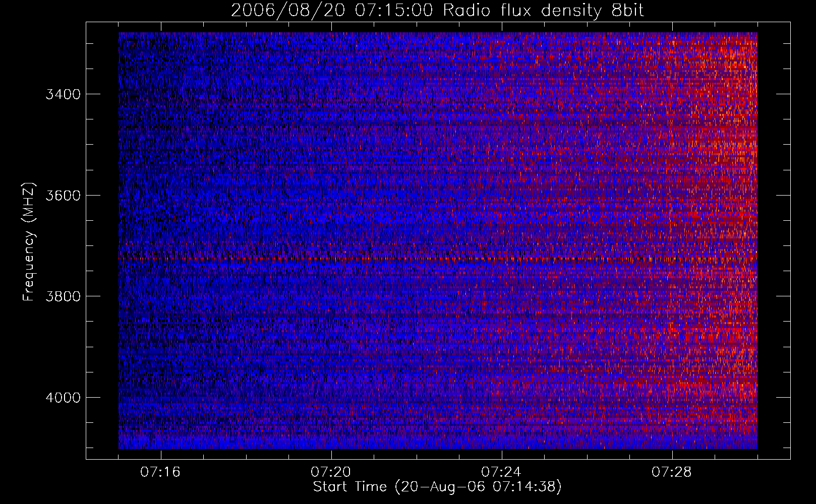Click the 3600 frequency tick label
The image size is (816, 504).
[x=63, y=196]
